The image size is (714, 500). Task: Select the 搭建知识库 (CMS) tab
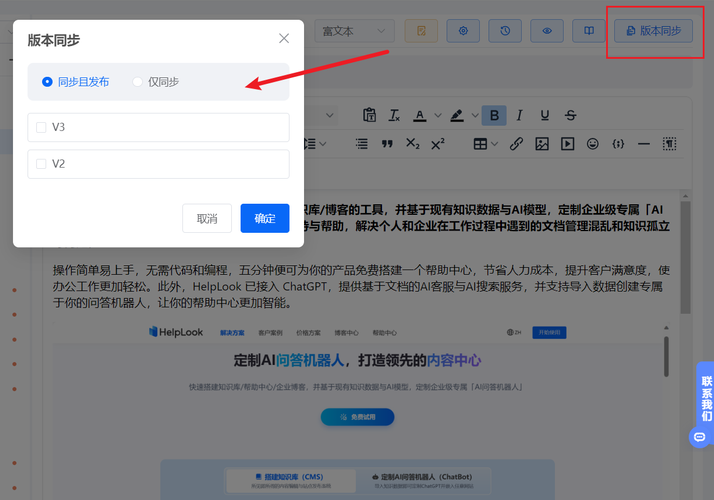tap(291, 480)
